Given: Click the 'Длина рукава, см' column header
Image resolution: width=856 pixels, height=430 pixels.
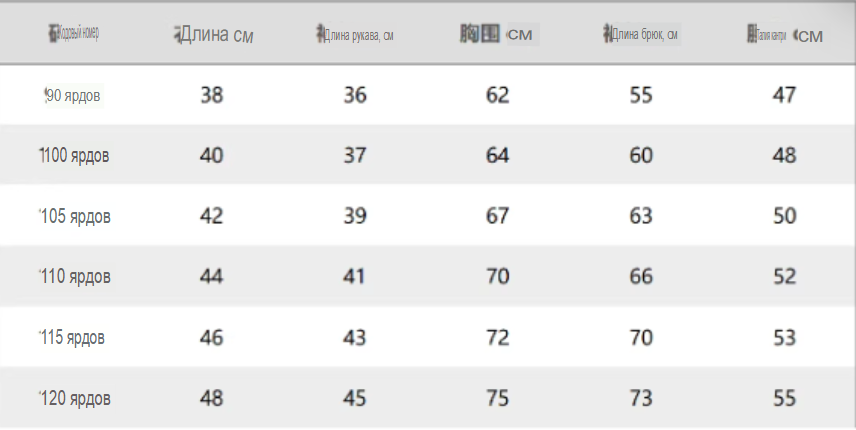Looking at the screenshot, I should (355, 35).
